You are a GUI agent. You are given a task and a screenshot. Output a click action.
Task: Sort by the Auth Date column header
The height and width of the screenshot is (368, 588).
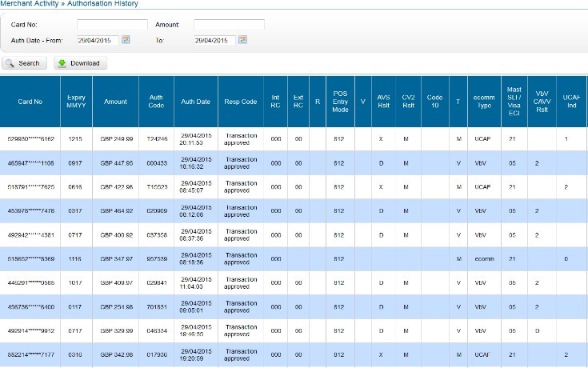point(195,102)
